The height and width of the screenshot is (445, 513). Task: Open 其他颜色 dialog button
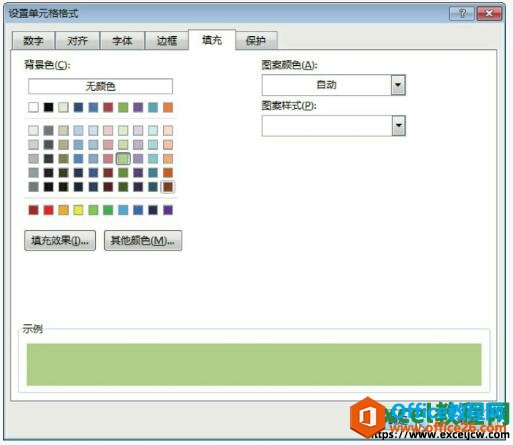[x=143, y=240]
